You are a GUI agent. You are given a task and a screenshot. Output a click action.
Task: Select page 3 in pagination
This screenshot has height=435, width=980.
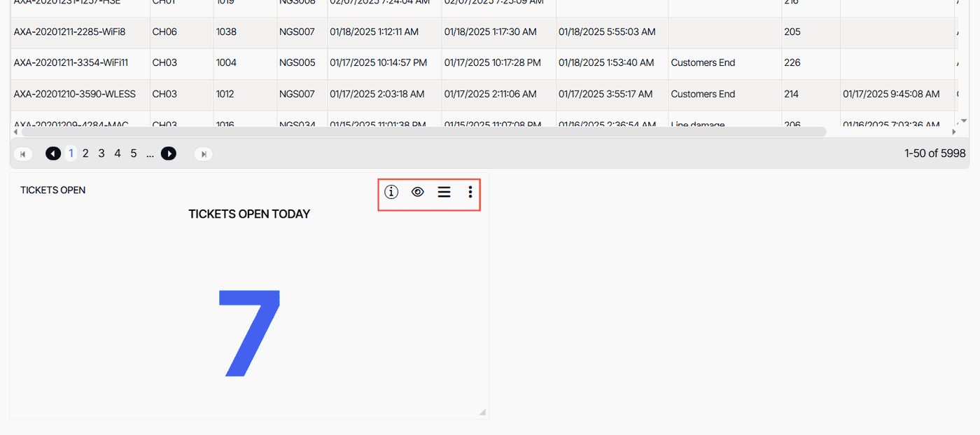pos(101,153)
